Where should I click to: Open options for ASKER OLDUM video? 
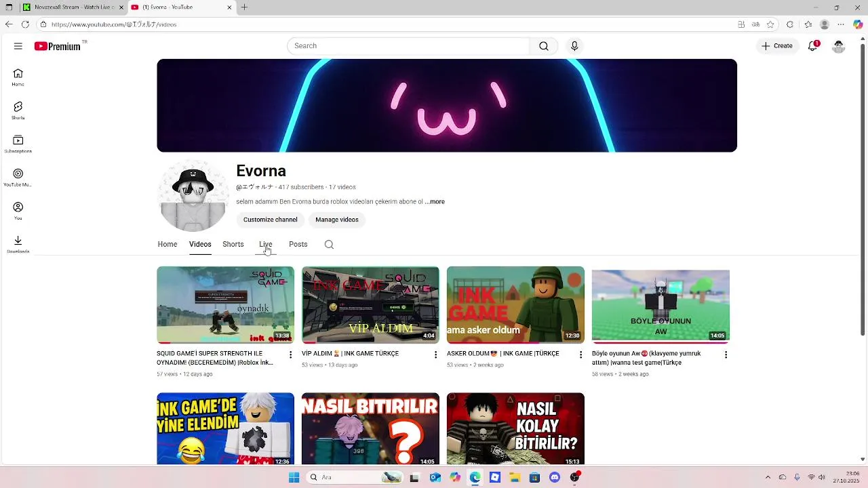tap(581, 354)
